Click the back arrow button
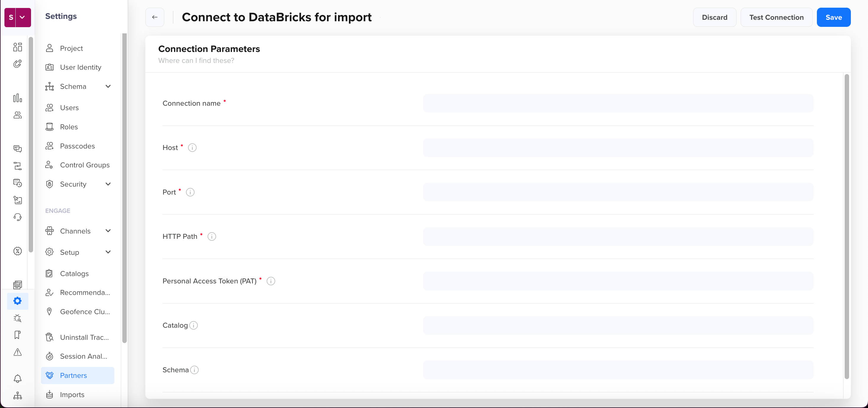The image size is (868, 408). pyautogui.click(x=155, y=17)
